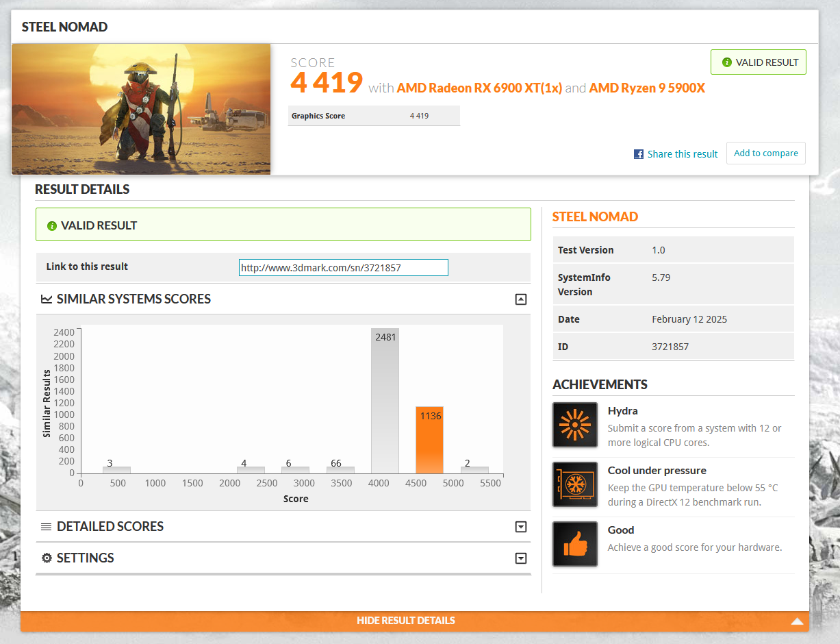Click the chart bar labeled 6

295,470
